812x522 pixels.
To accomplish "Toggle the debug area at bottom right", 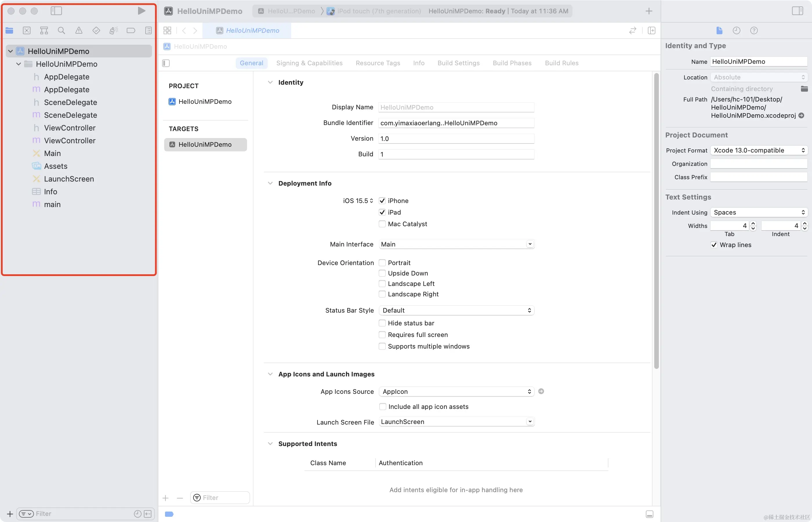I will [x=650, y=514].
